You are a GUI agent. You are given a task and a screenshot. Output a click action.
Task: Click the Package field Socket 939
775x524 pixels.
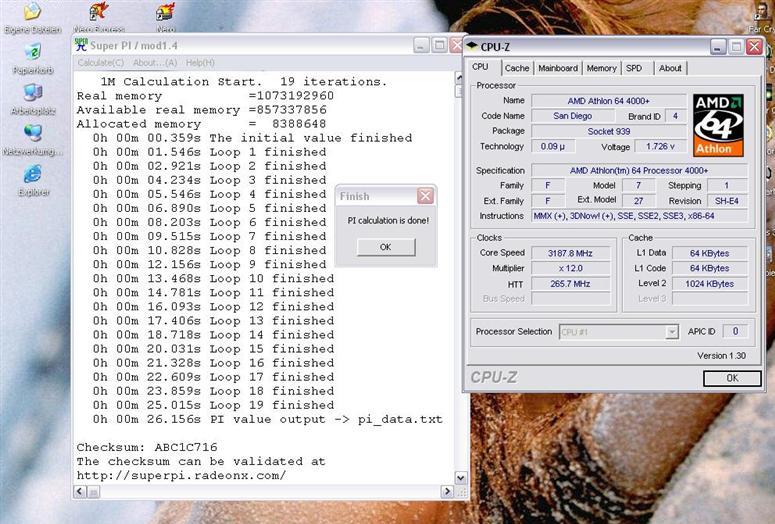[608, 131]
